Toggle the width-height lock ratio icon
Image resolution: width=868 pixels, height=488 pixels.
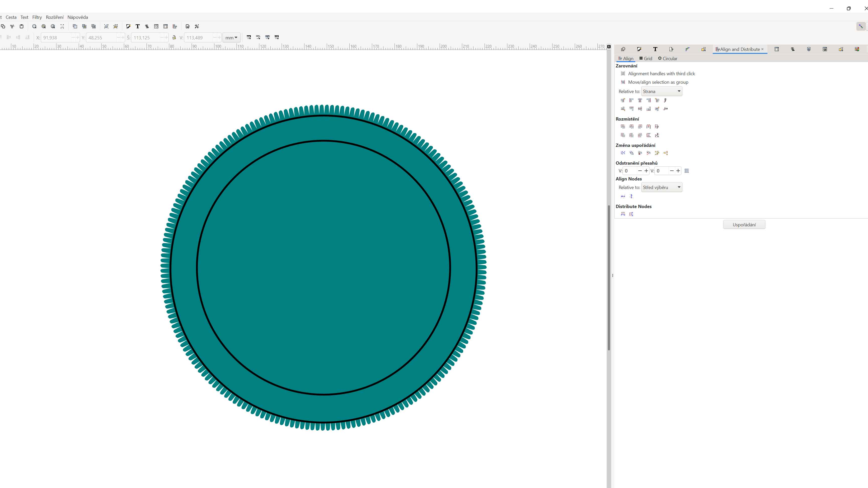coord(174,37)
